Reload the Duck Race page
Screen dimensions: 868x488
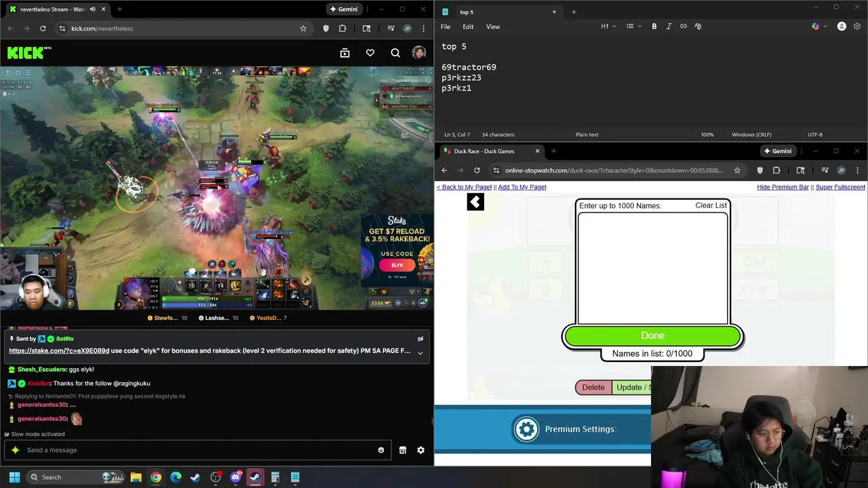[477, 170]
